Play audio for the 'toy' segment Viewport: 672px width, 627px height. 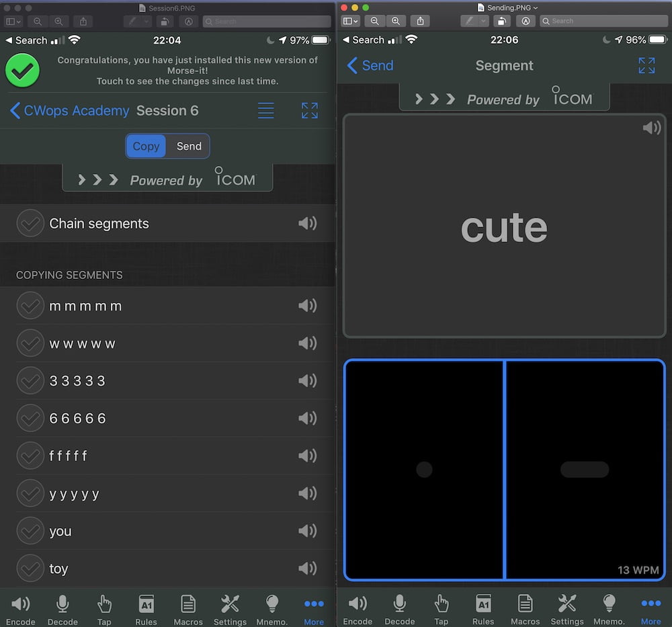(307, 569)
